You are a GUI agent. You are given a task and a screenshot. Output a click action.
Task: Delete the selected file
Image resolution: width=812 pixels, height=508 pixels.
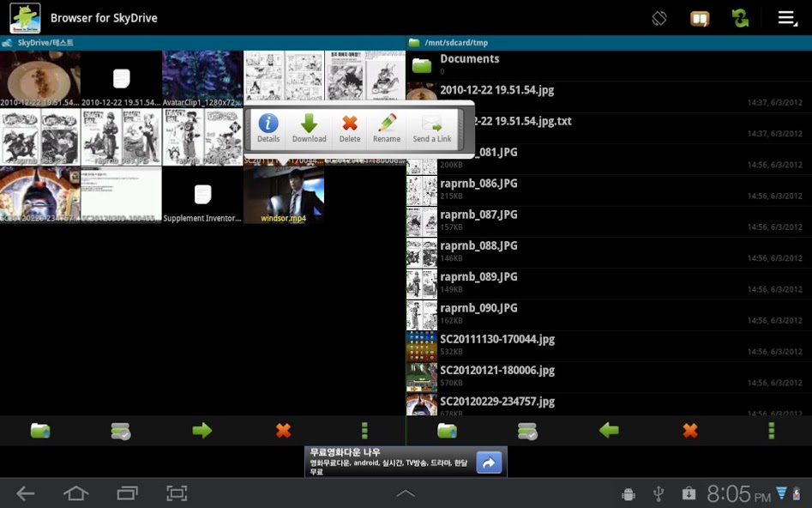click(349, 129)
